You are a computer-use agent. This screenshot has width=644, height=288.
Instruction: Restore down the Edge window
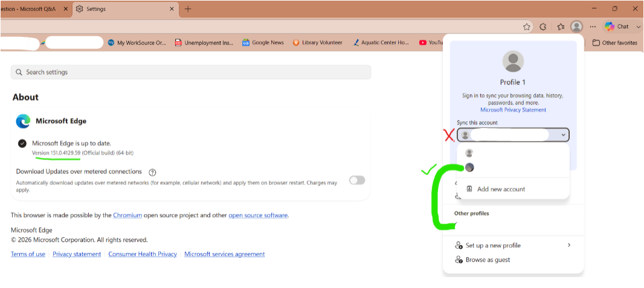[x=615, y=8]
